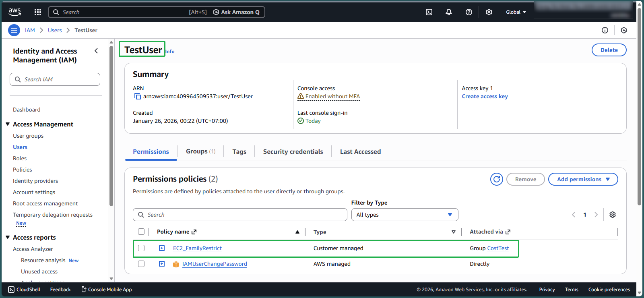
Task: Switch to the Last Accessed tab
Action: (x=360, y=151)
